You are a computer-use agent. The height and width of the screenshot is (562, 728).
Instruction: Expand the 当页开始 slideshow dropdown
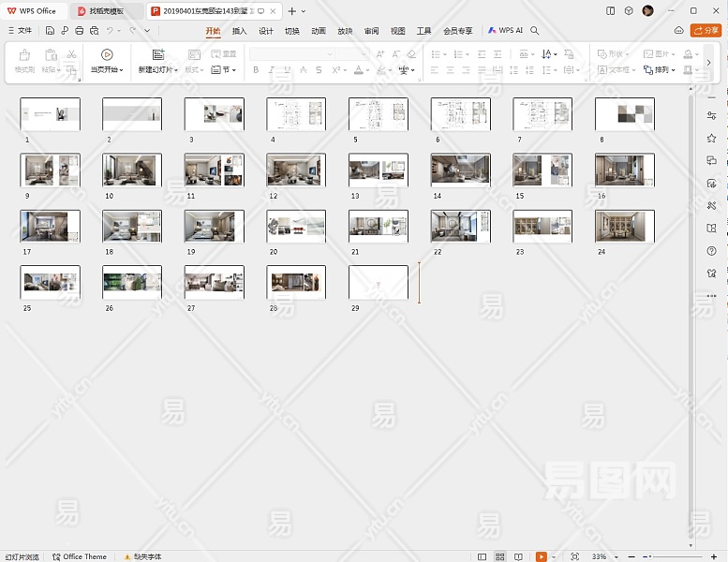(122, 70)
